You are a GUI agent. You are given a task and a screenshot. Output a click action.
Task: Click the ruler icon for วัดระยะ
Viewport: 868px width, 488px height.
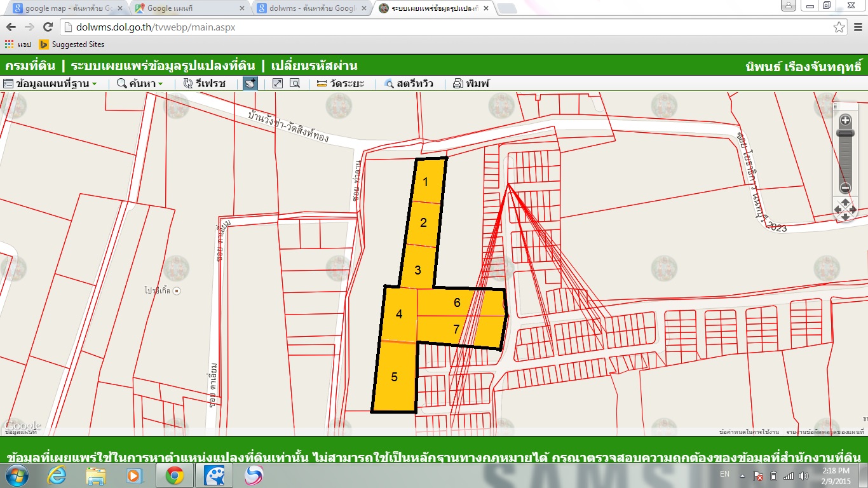322,84
